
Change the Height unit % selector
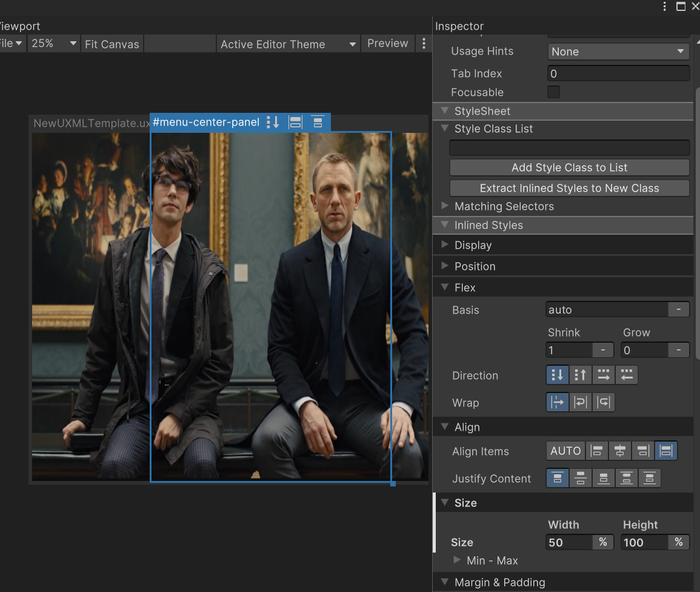[679, 542]
